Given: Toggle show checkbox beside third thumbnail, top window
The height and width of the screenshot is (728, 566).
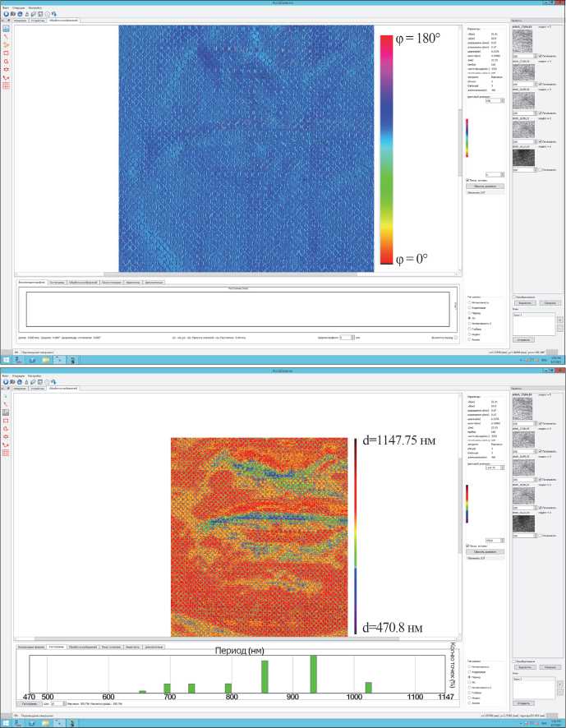Looking at the screenshot, I should (x=541, y=113).
